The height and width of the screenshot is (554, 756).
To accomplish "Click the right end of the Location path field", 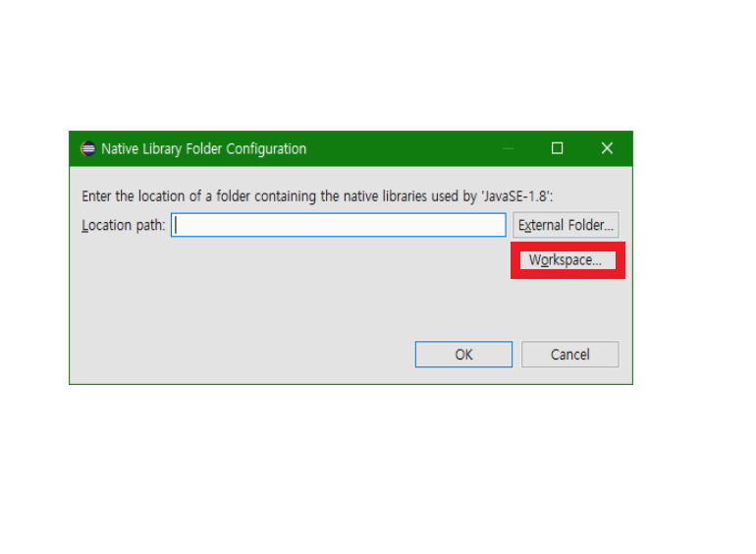I will point(501,225).
